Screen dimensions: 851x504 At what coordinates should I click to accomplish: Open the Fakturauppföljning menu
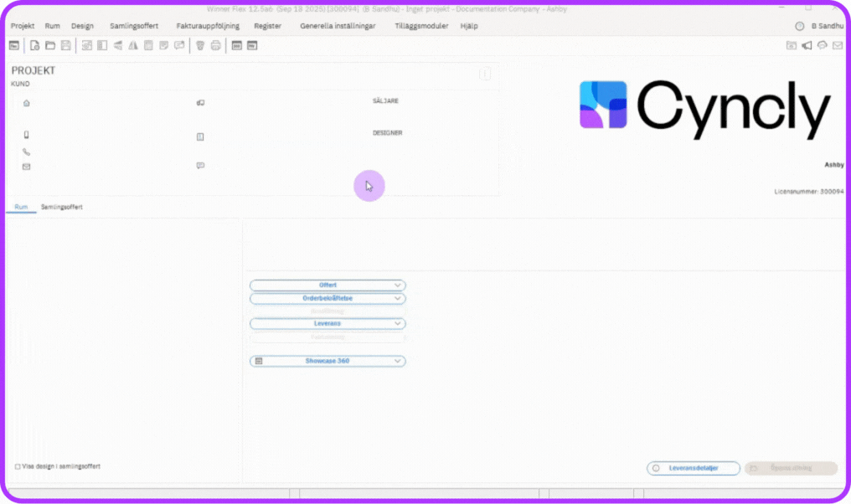tap(206, 26)
